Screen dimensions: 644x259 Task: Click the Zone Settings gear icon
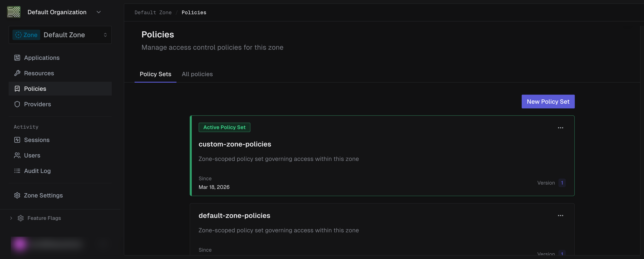(x=17, y=195)
